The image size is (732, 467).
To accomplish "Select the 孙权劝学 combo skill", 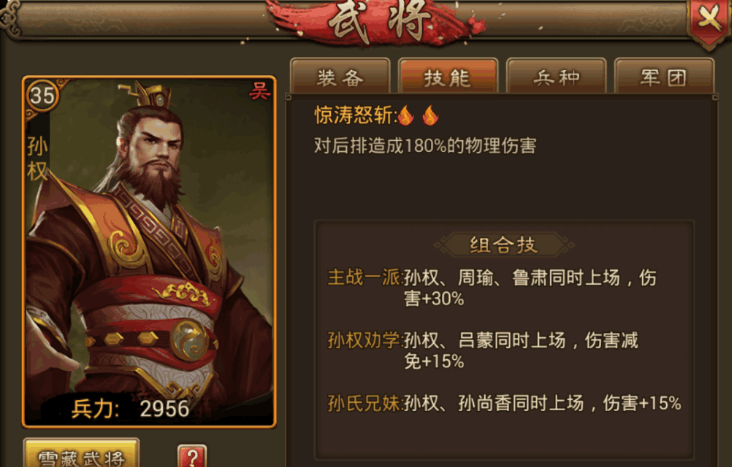I will pyautogui.click(x=483, y=350).
